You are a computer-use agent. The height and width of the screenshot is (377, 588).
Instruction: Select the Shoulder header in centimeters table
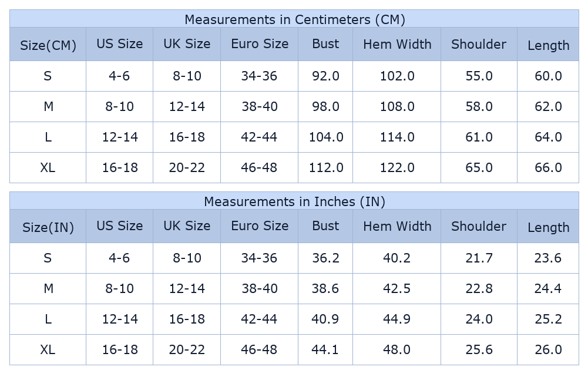[x=479, y=45]
